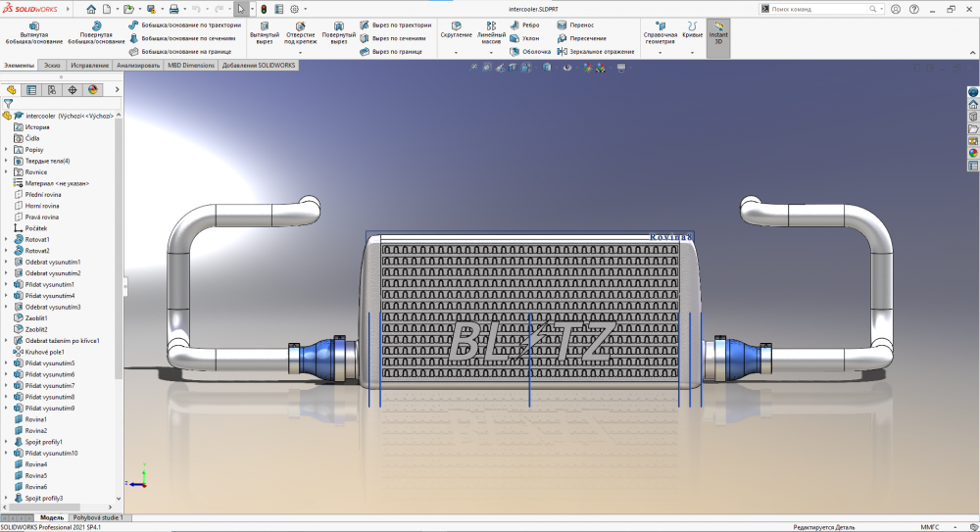980x532 pixels.
Task: Expand the Твердые тела(4) folder
Action: [6, 161]
